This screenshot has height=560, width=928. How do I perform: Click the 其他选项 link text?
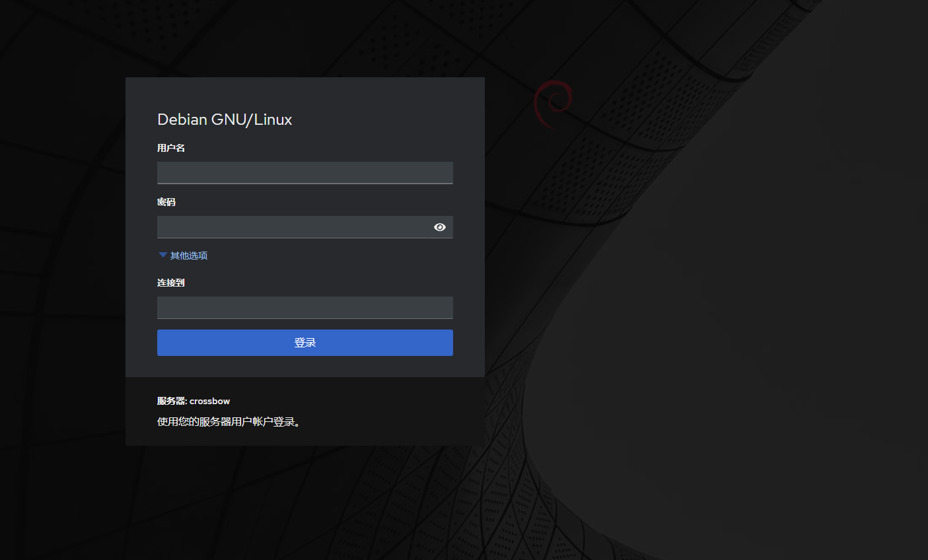point(189,256)
